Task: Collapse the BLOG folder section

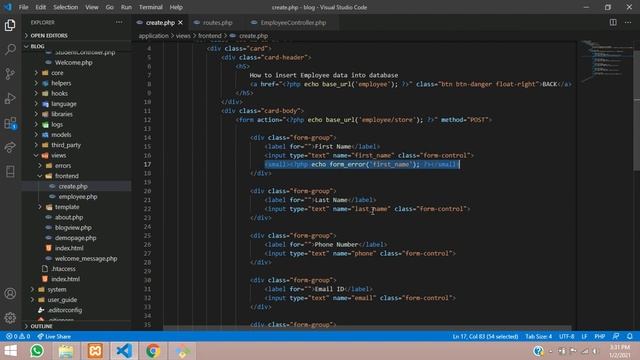Action: coord(38,46)
